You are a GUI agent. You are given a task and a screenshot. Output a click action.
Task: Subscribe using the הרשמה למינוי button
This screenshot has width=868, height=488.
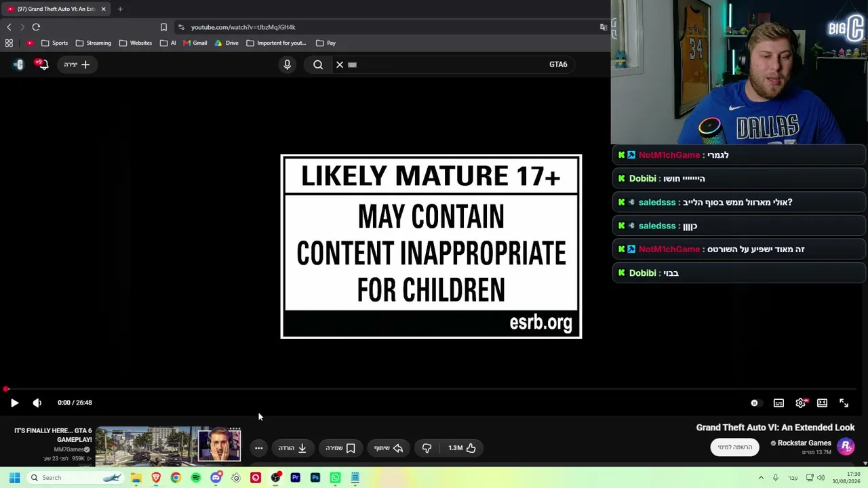[734, 447]
